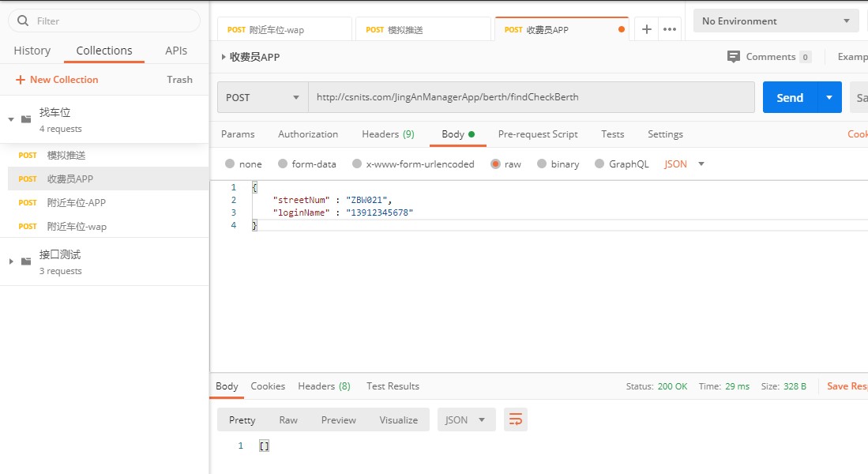Expand the 接口测试 collection tree
The width and height of the screenshot is (868, 474).
[x=11, y=261]
